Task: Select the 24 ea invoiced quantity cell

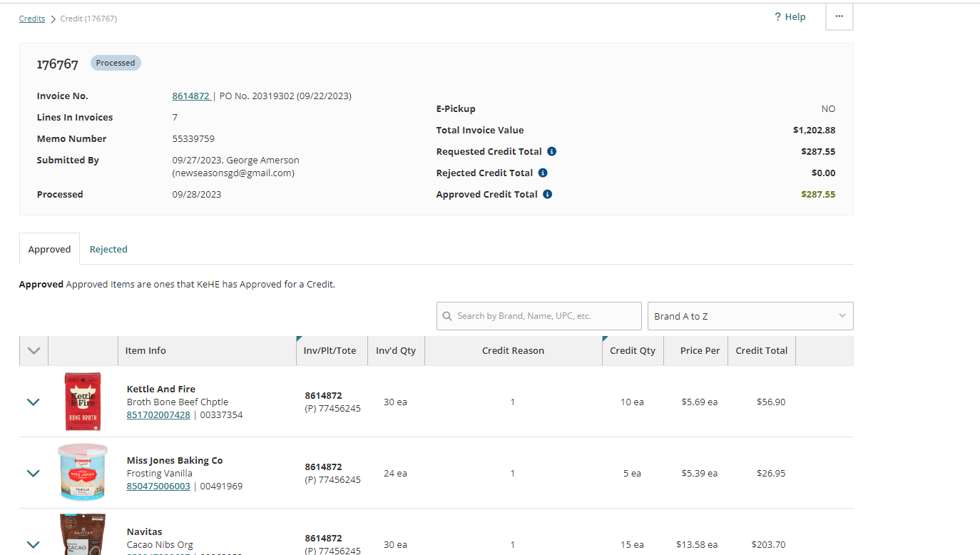Action: pos(395,473)
